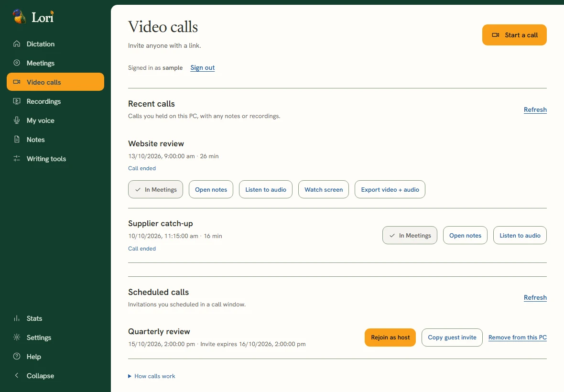This screenshot has height=392, width=564.
Task: Refresh the Recent calls list
Action: [535, 109]
